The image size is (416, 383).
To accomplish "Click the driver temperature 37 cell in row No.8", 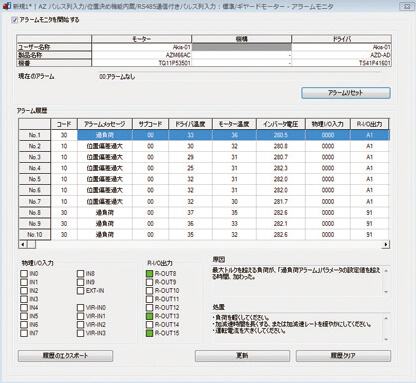I will tap(190, 212).
